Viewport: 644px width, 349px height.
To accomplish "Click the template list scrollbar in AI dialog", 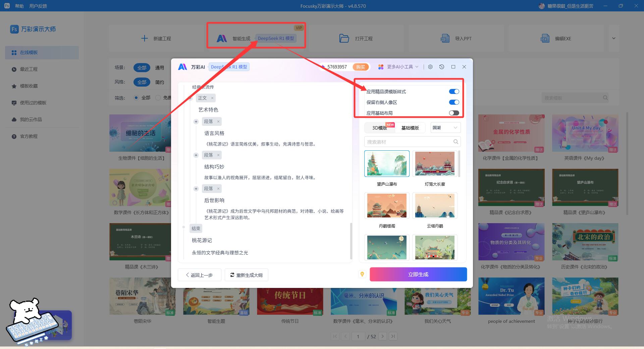I will (x=459, y=164).
